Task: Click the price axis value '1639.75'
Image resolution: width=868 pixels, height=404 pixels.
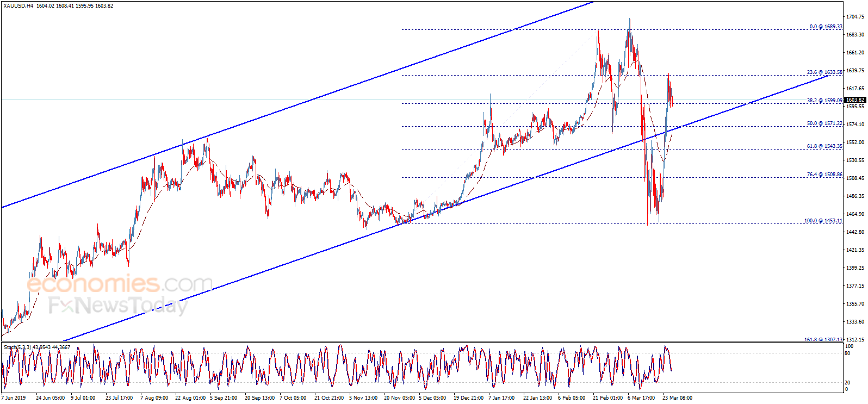Action: (x=855, y=71)
